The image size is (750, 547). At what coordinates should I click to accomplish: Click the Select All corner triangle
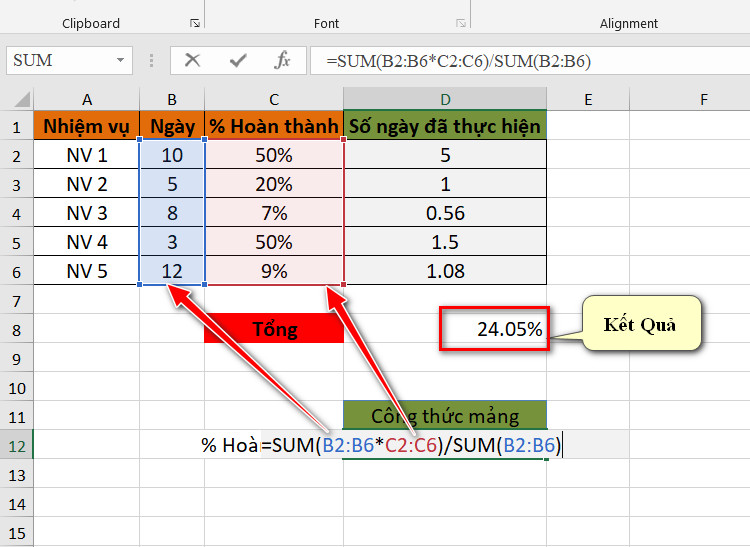[22, 99]
